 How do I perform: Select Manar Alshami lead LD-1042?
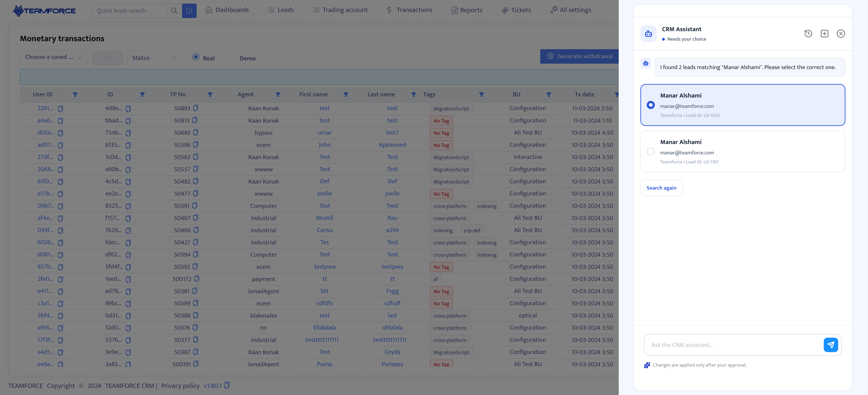[x=743, y=105]
